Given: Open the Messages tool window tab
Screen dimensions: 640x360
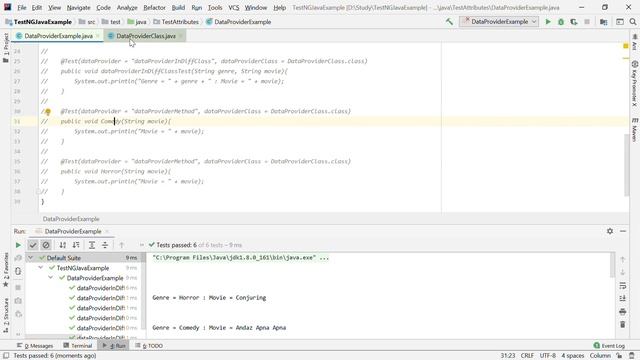Looking at the screenshot, I should [35, 346].
